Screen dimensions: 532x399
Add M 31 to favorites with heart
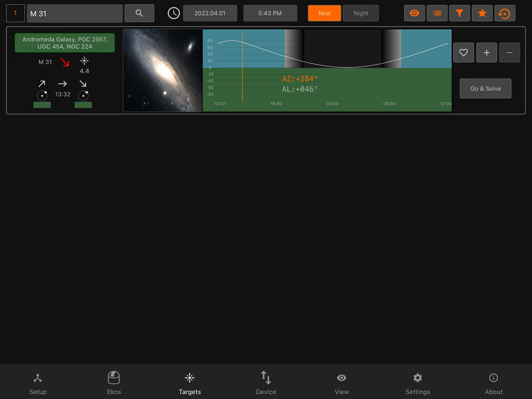[463, 53]
